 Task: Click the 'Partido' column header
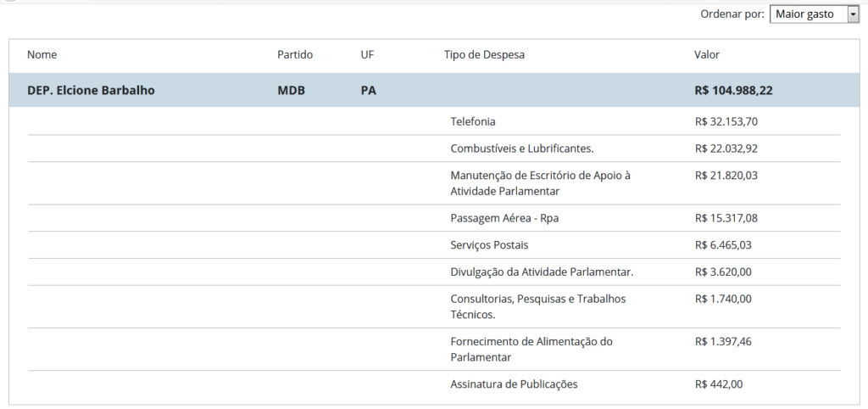(x=295, y=55)
